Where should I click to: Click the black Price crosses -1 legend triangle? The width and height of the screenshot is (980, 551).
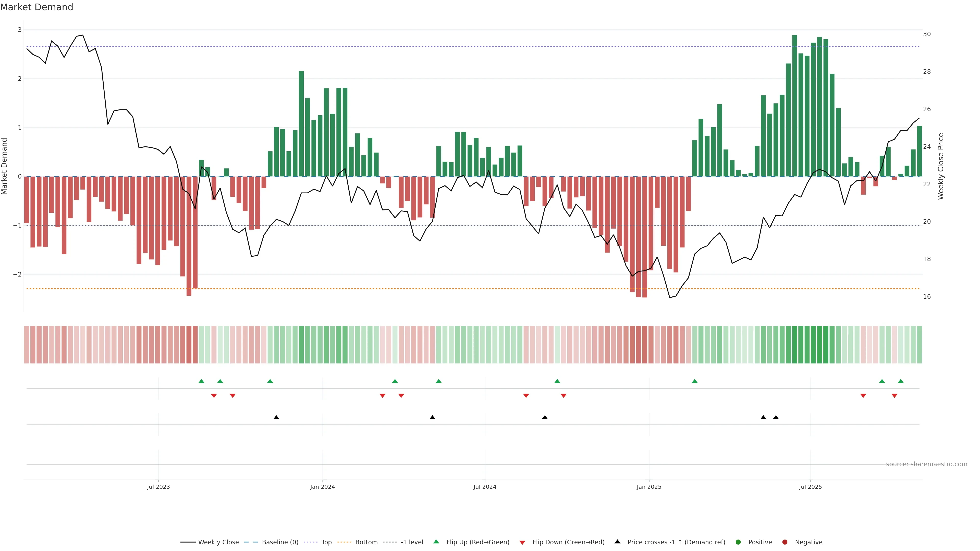click(617, 542)
